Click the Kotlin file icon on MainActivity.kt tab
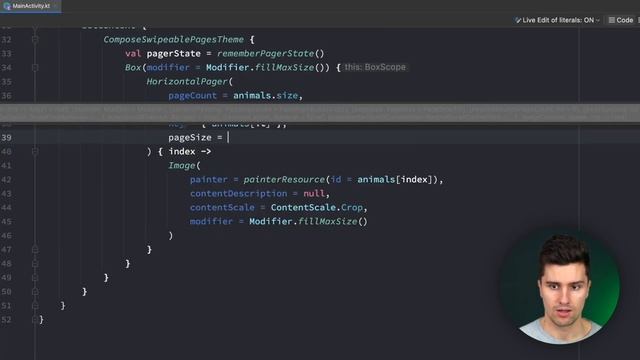The height and width of the screenshot is (360, 640). point(7,6)
